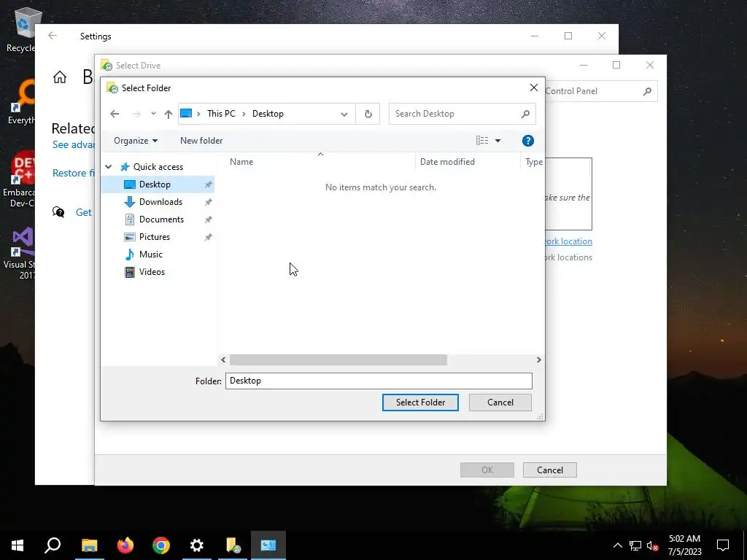Click the network location link
This screenshot has height=560, width=747.
click(x=568, y=241)
